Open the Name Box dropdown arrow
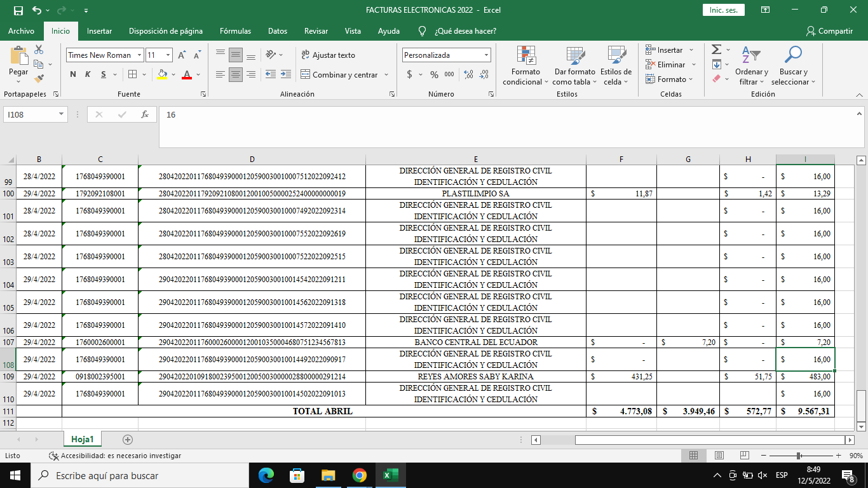The height and width of the screenshot is (488, 868). click(x=62, y=114)
